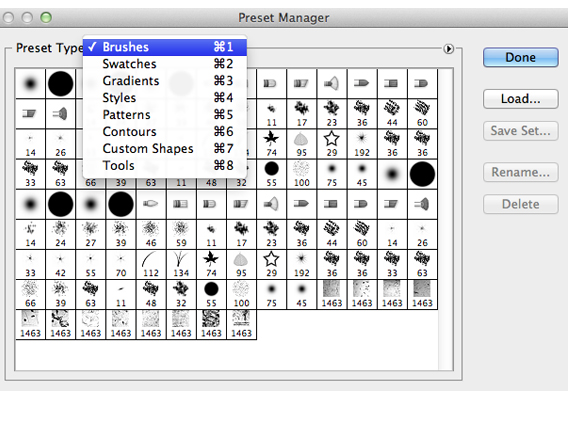The width and height of the screenshot is (568, 438).
Task: Choose the dune grass brush 112
Action: point(151,264)
